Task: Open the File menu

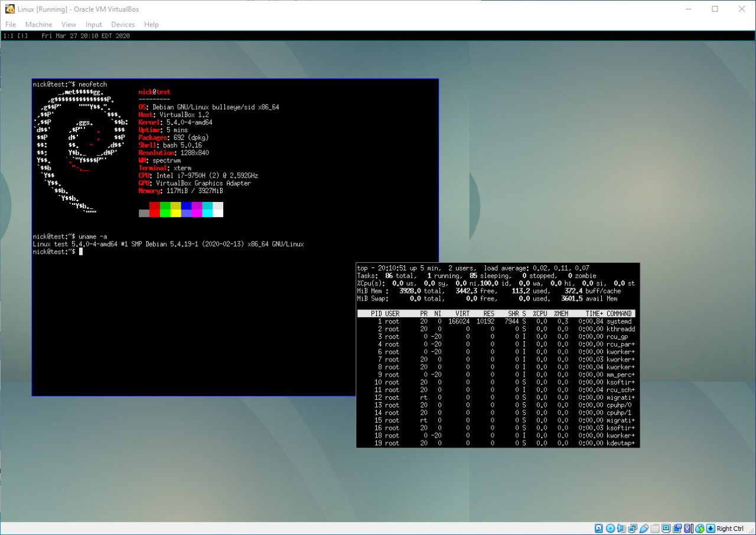Action: [x=10, y=24]
